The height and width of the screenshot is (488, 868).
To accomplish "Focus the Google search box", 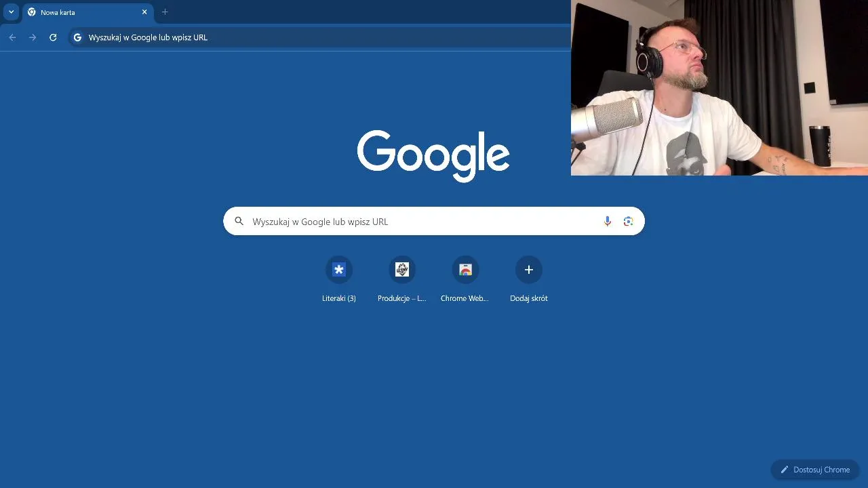I will [x=434, y=221].
